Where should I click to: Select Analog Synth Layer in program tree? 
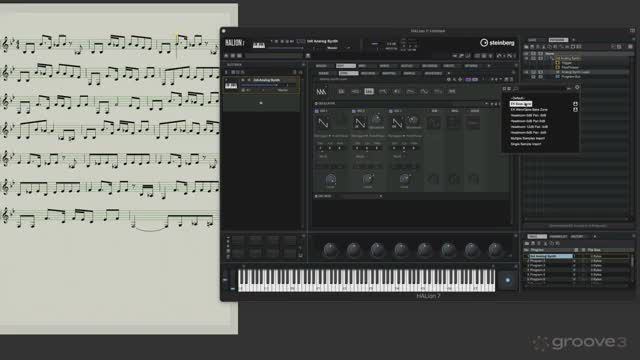click(576, 72)
